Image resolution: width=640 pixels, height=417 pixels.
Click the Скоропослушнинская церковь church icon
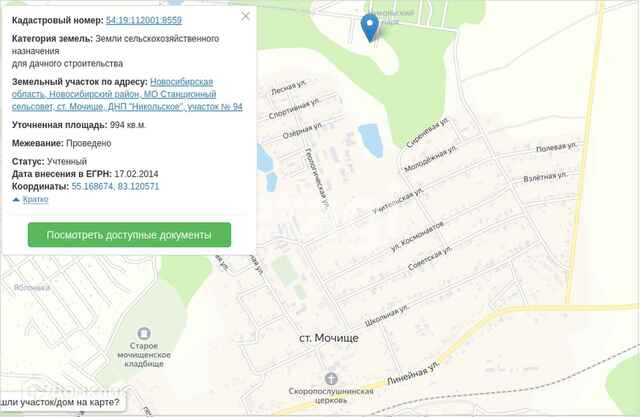[x=331, y=379]
